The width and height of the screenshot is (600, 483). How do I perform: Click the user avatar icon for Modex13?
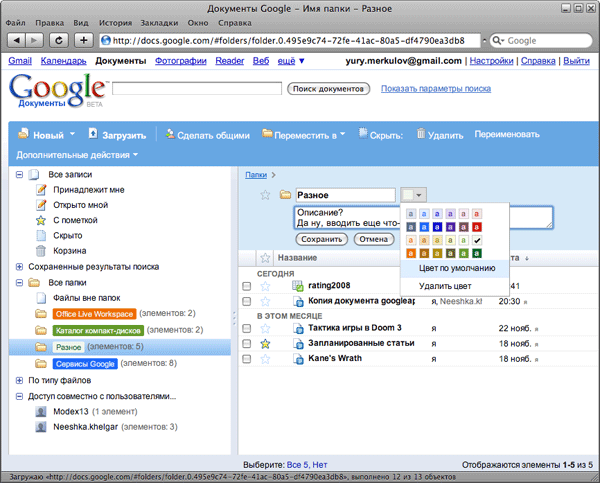coord(41,411)
